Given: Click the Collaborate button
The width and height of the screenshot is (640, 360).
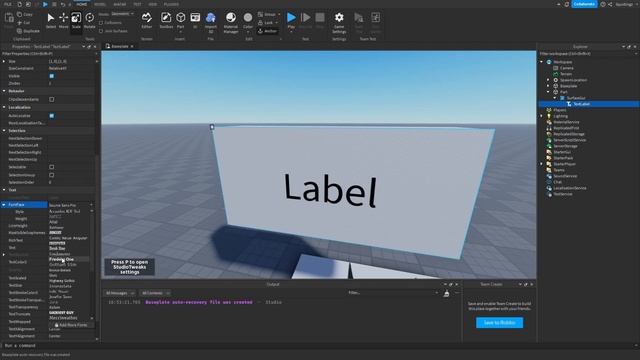Looking at the screenshot, I should pos(584,4).
